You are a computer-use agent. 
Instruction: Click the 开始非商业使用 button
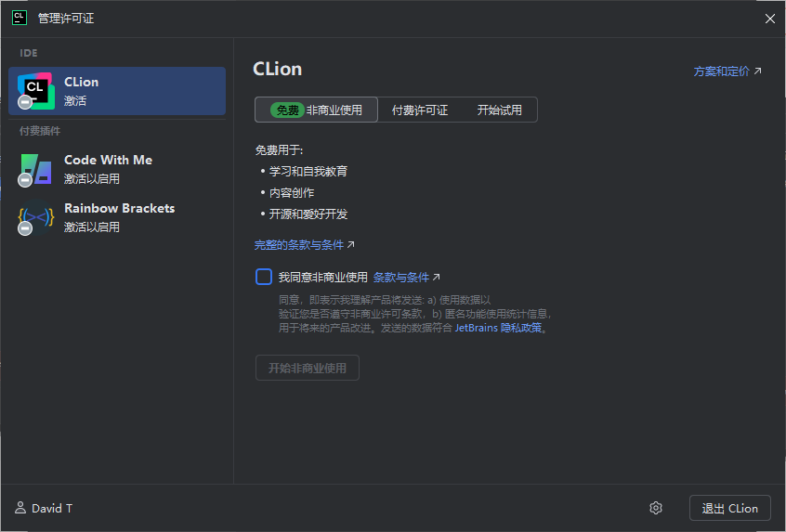click(x=308, y=368)
